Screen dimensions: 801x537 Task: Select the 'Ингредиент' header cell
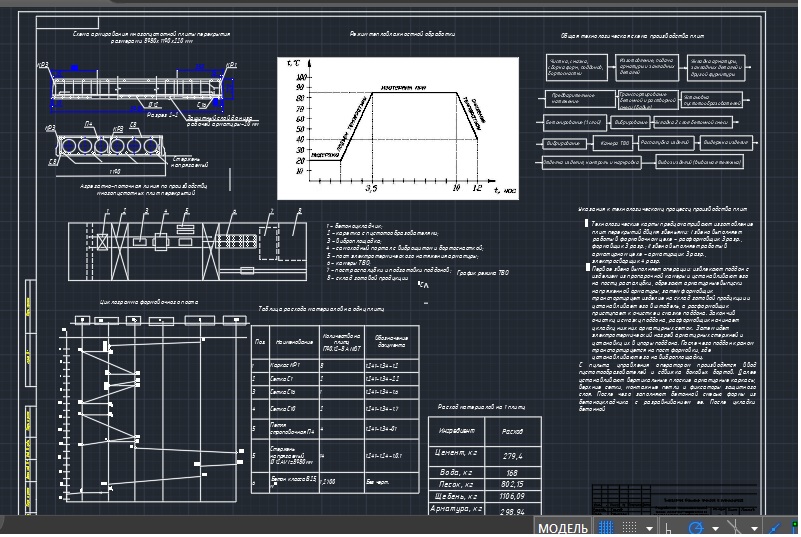tap(457, 431)
